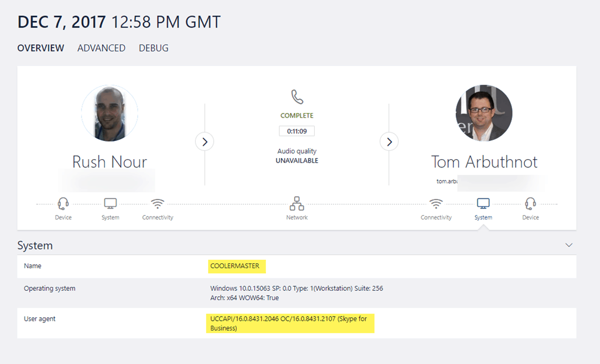Click Rush Nour's profile photo
The height and width of the screenshot is (364, 600).
click(x=110, y=114)
